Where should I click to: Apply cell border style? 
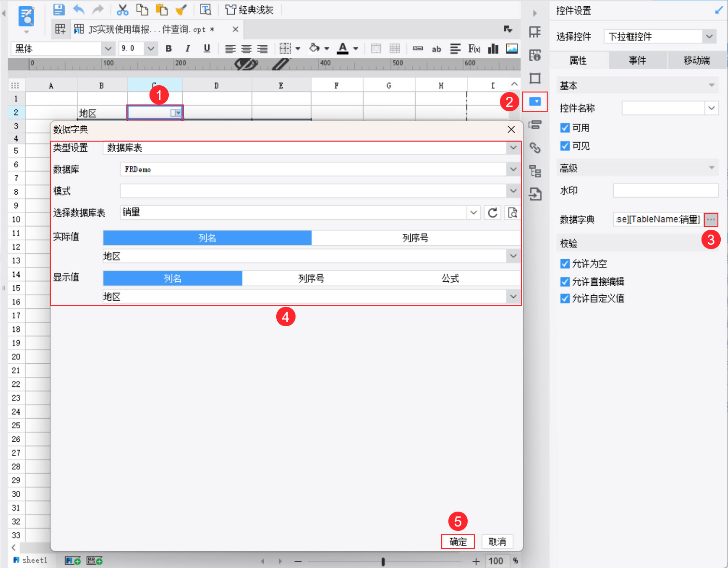coord(285,49)
